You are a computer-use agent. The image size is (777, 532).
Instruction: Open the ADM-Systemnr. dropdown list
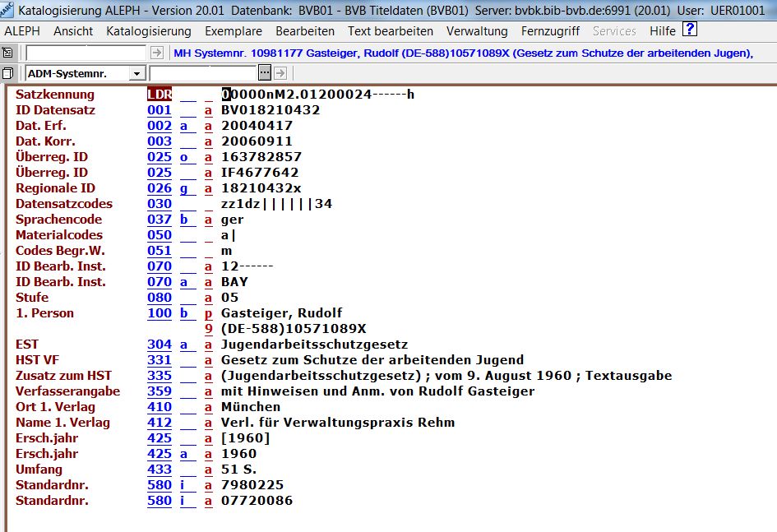coord(137,74)
